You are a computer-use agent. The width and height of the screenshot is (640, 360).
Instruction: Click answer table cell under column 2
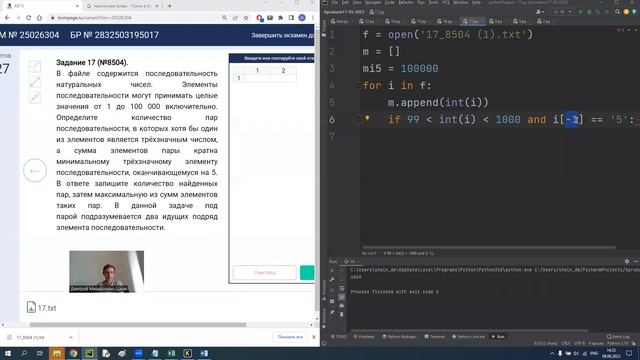click(283, 78)
